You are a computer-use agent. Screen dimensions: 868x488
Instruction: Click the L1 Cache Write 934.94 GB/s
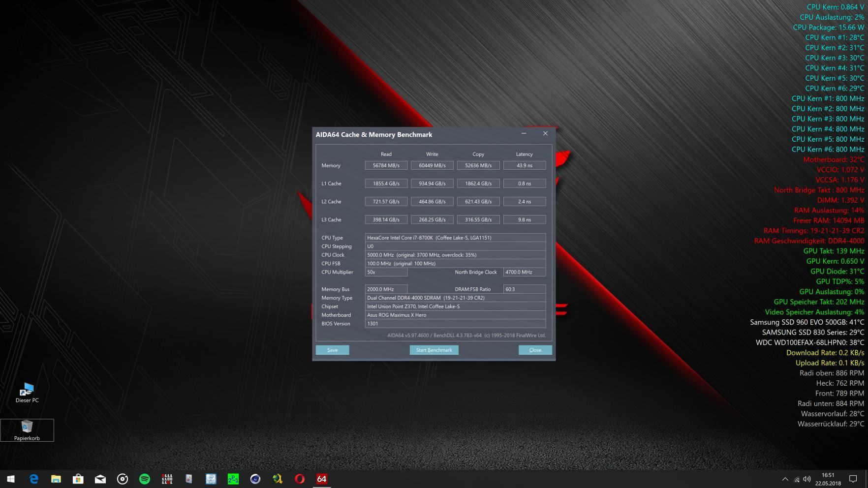(x=432, y=183)
